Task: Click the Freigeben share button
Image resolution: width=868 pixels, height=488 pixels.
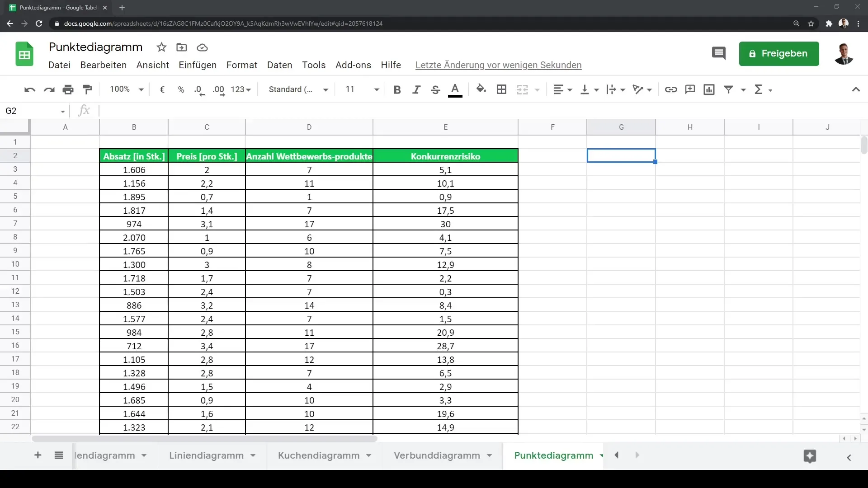Action: tap(779, 54)
